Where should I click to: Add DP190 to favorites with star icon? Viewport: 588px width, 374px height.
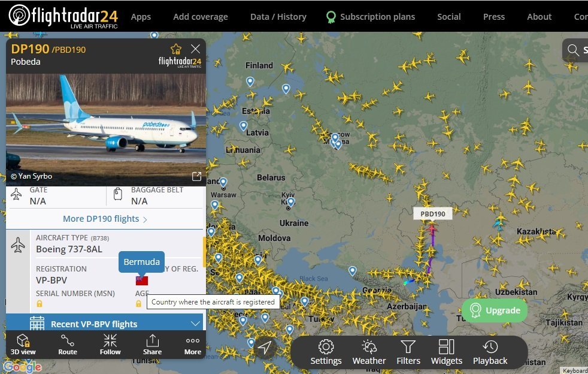[176, 49]
